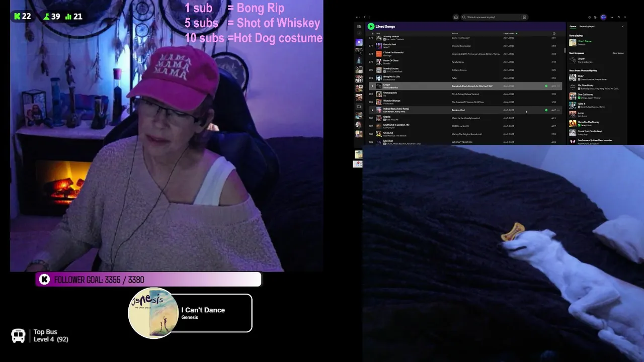Open the Browse icon in the search bar

point(524,17)
